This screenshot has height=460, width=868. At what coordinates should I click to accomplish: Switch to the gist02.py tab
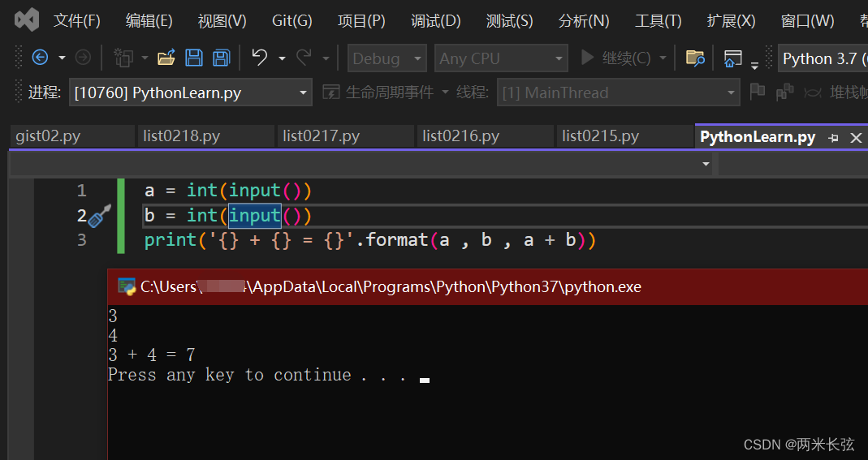(x=72, y=136)
